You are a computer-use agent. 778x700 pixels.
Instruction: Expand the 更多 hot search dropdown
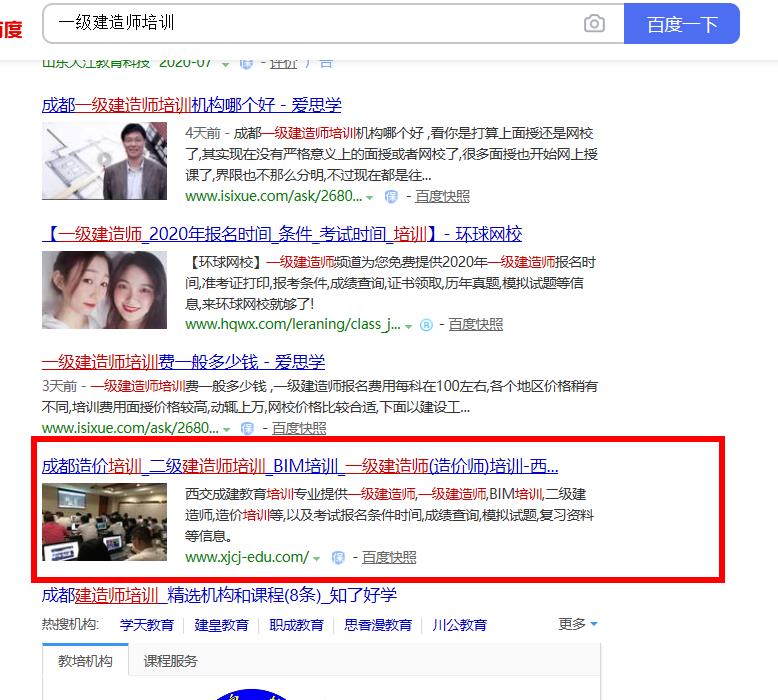578,624
